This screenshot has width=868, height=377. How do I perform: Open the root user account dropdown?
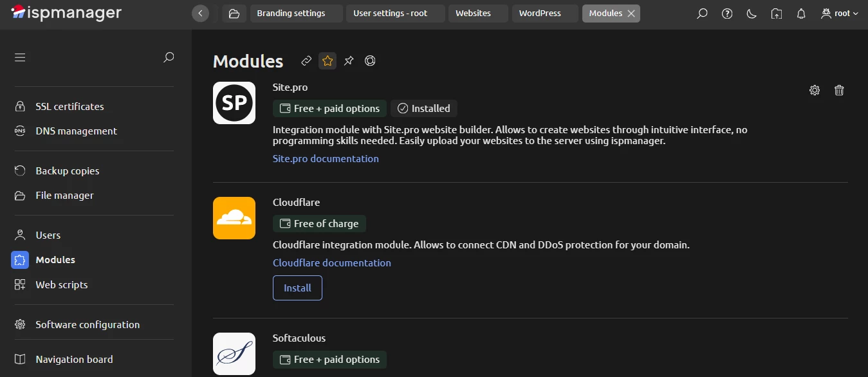pos(839,13)
